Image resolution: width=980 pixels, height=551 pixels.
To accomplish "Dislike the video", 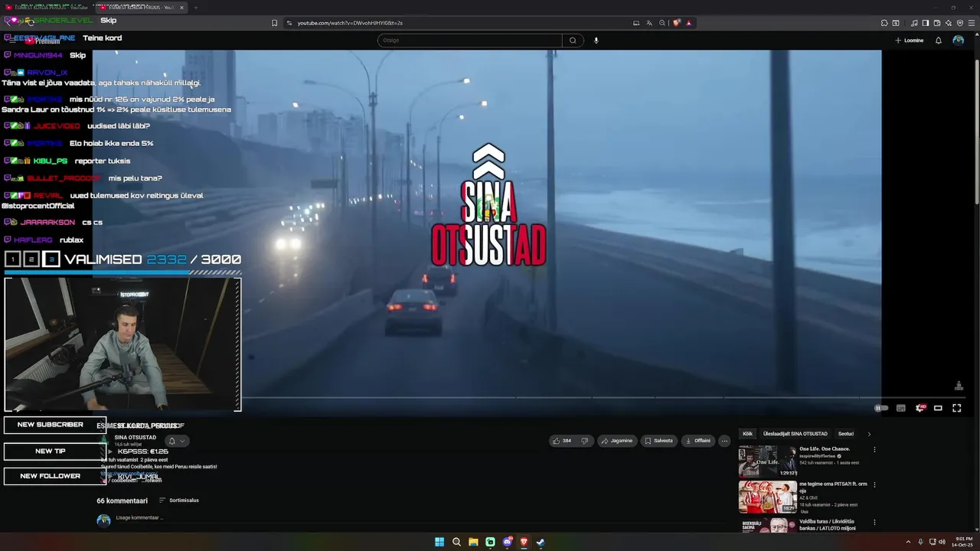I will (585, 441).
